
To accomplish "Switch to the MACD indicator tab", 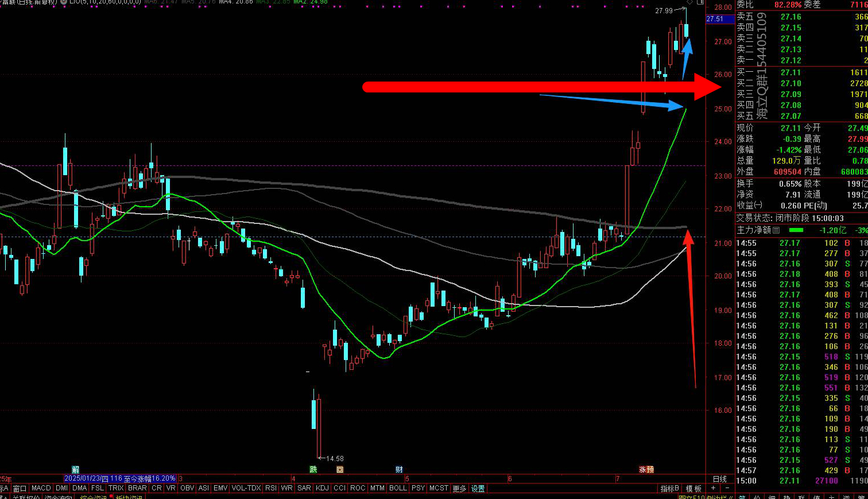I will pyautogui.click(x=41, y=488).
